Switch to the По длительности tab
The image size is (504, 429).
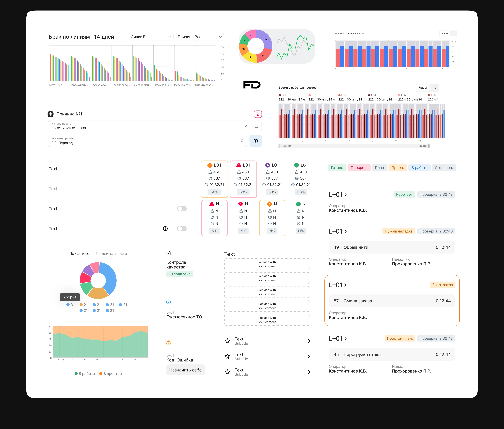[x=111, y=253]
